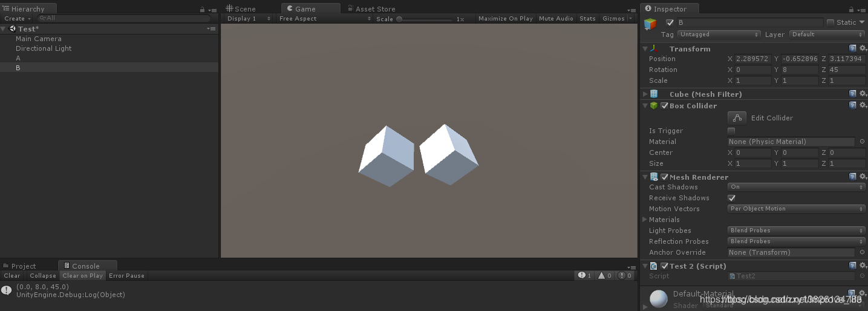The width and height of the screenshot is (868, 311).
Task: Click the Edit Collider button icon
Action: click(737, 117)
